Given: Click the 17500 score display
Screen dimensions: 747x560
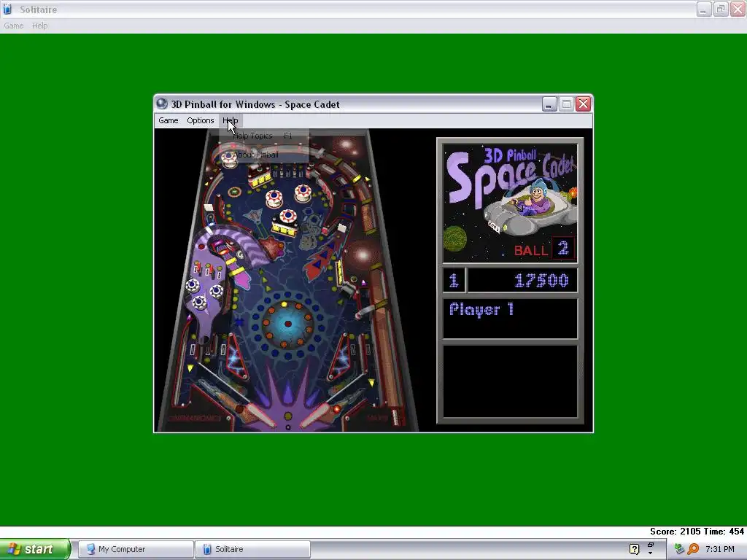Looking at the screenshot, I should coord(522,280).
